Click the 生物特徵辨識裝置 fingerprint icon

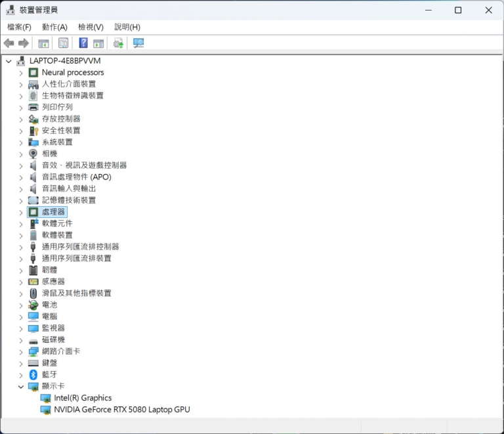tap(33, 95)
